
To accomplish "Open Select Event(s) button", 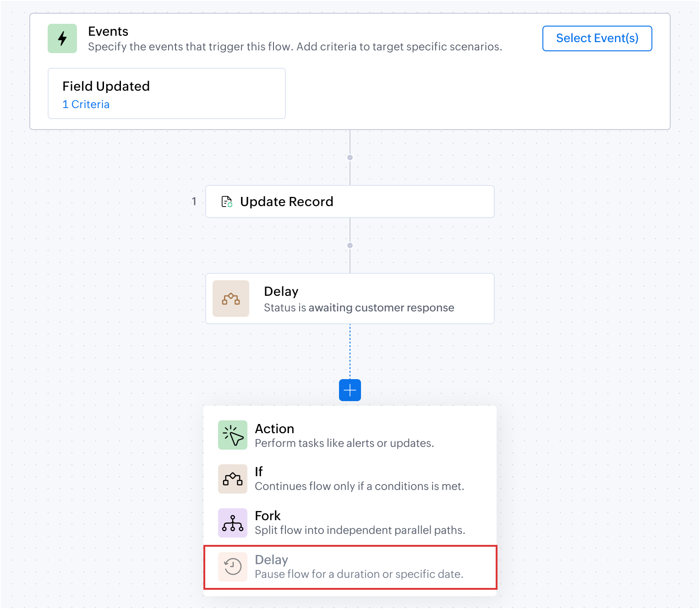I will pos(597,38).
